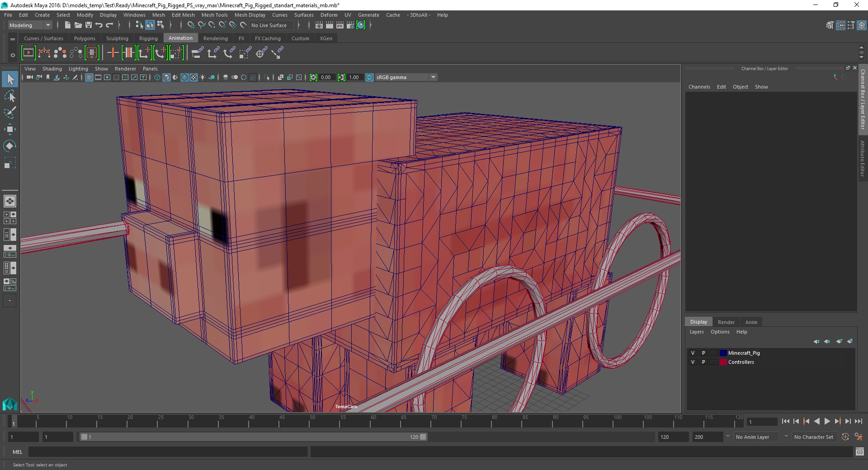Click the Parent Constraint shelf icon
The height and width of the screenshot is (470, 868).
(197, 53)
